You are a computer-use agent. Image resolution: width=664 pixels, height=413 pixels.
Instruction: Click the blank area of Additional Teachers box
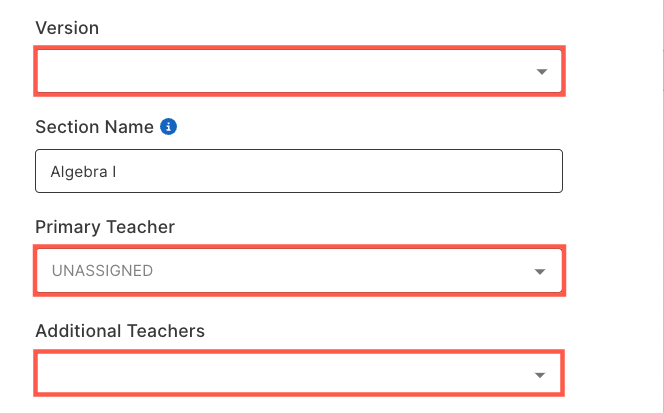[x=284, y=374]
